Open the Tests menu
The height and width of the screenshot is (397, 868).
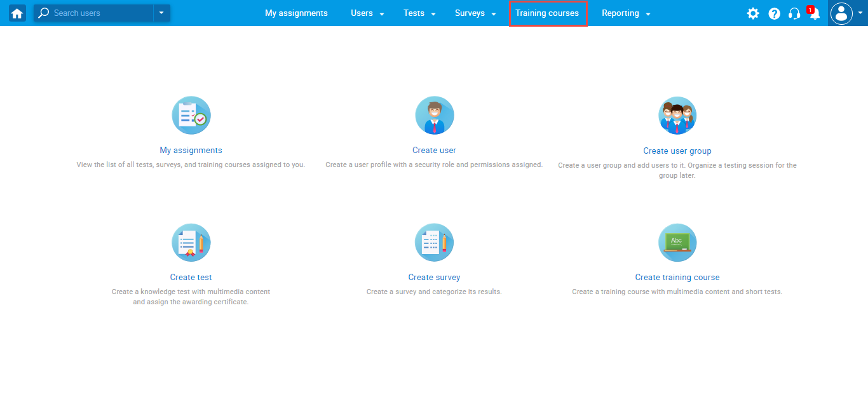pyautogui.click(x=414, y=13)
